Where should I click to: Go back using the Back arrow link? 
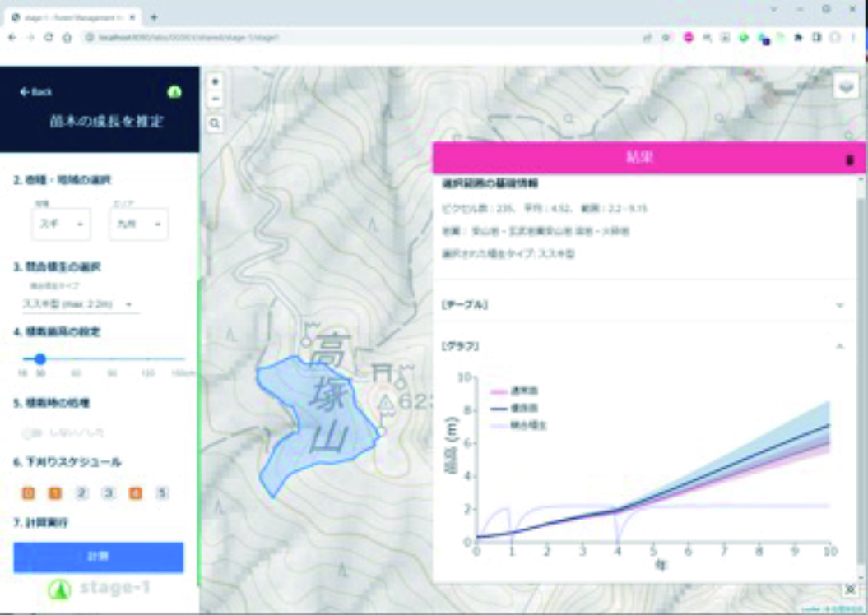coord(36,92)
